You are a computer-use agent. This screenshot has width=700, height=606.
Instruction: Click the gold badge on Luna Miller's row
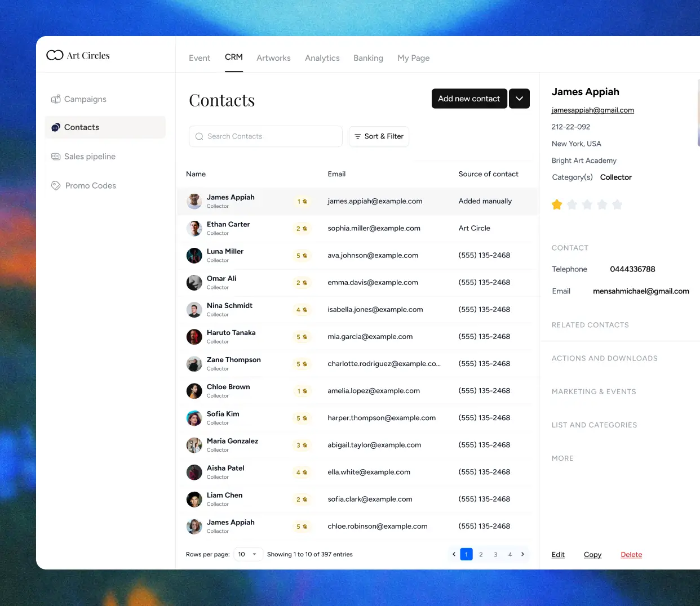[302, 255]
